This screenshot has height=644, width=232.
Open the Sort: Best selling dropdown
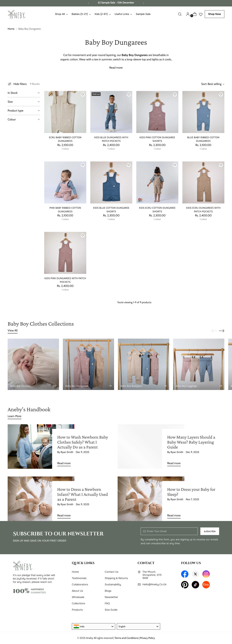212,84
